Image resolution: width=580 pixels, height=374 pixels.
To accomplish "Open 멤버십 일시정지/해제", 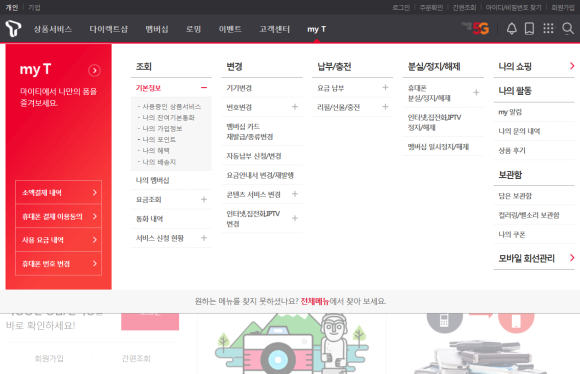I will 438,146.
